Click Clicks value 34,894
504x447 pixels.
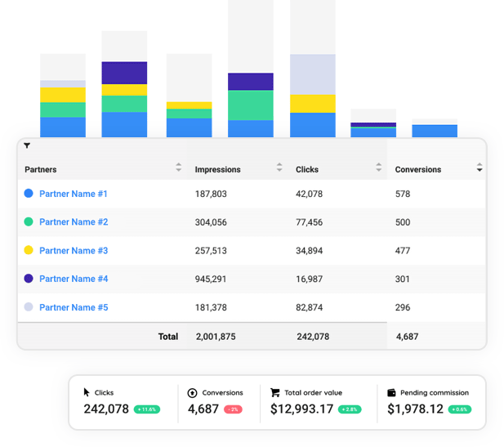coord(310,251)
